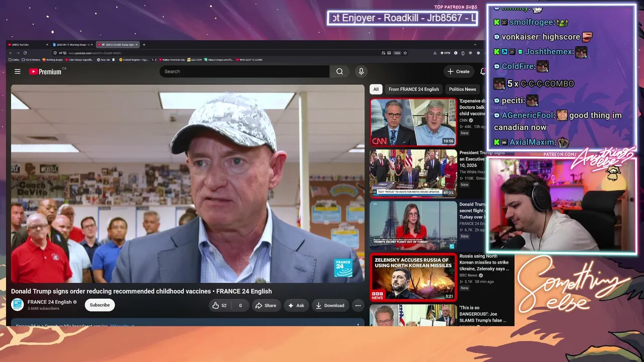Switch to the Morning Recap tab

[x=73, y=45]
